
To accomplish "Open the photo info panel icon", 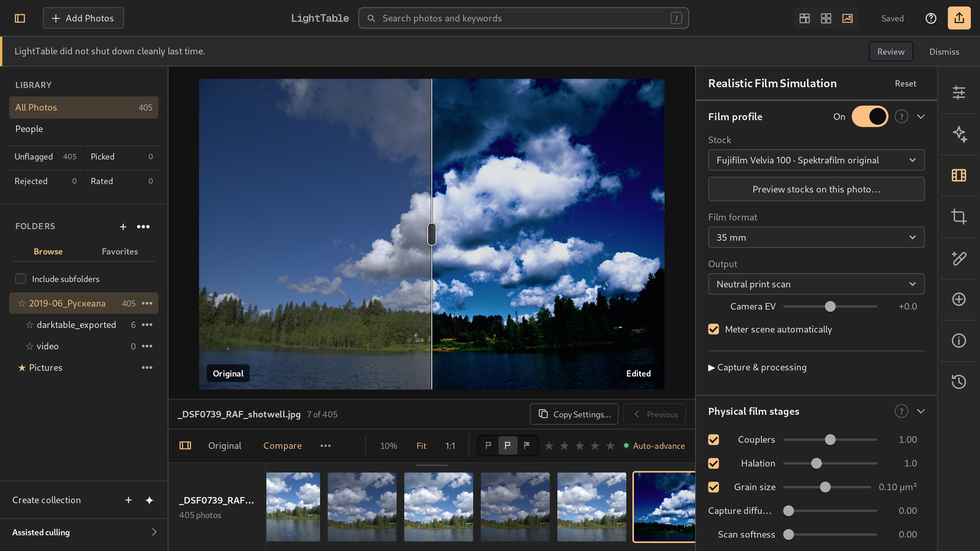I will [x=959, y=341].
